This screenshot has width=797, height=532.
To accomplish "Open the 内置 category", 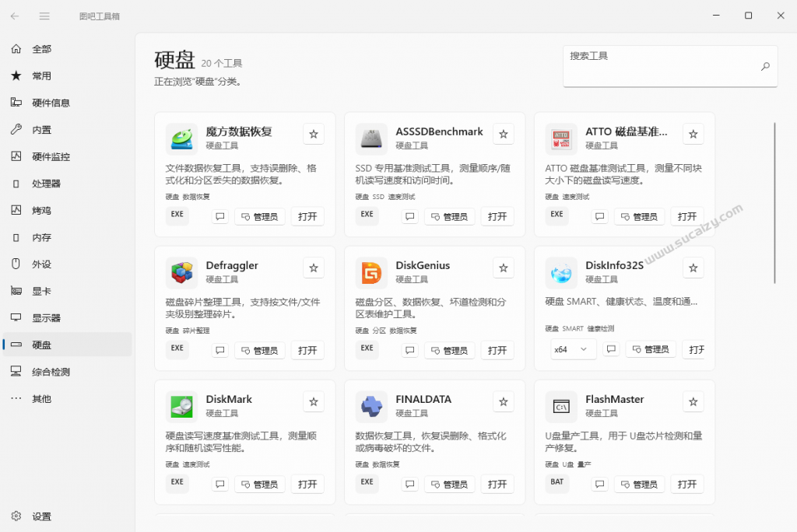I will (67, 130).
